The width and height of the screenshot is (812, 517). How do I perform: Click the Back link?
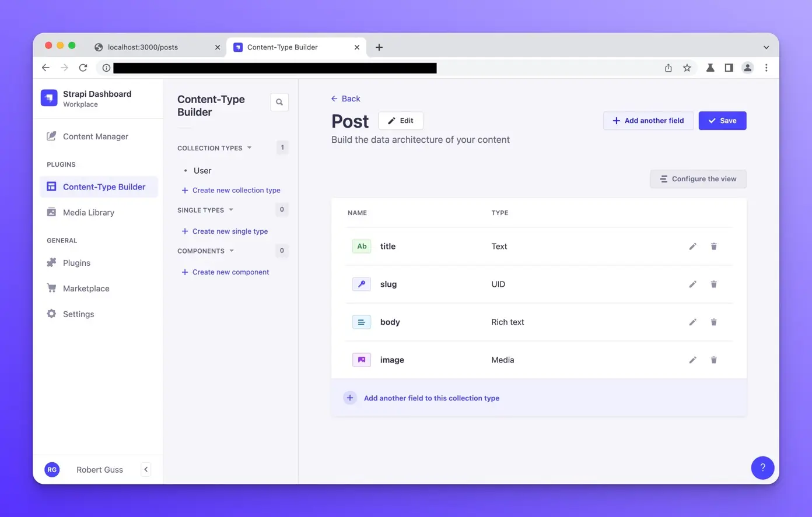coord(346,99)
